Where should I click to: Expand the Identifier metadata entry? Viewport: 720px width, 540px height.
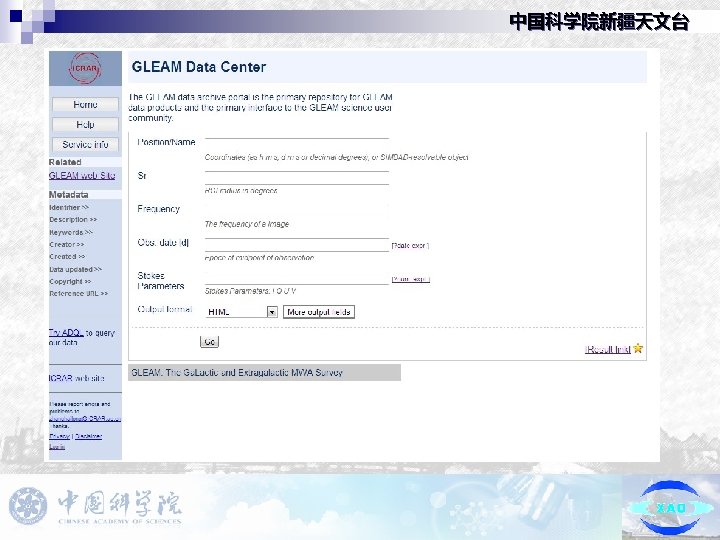[x=69, y=208]
